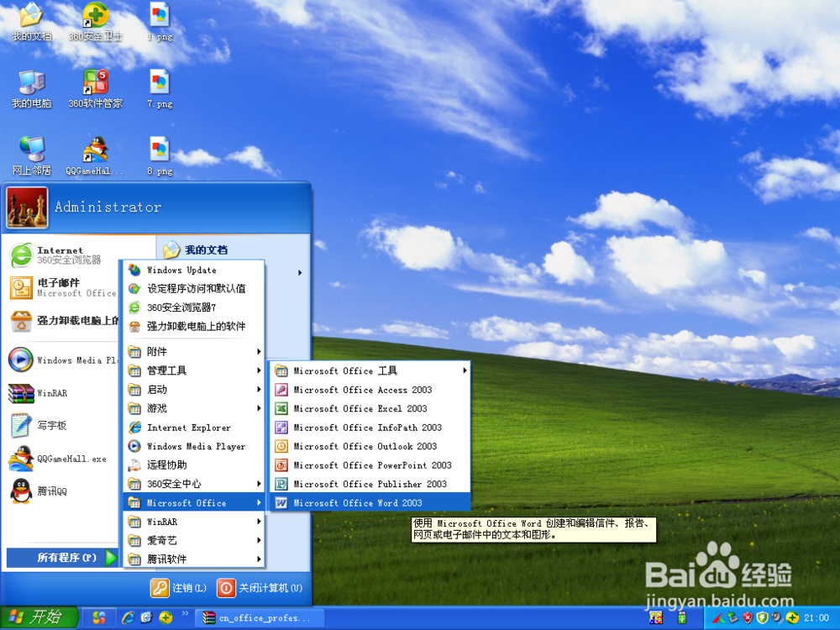Select 我的文档 desktop icon
This screenshot has width=840, height=630.
(x=32, y=23)
